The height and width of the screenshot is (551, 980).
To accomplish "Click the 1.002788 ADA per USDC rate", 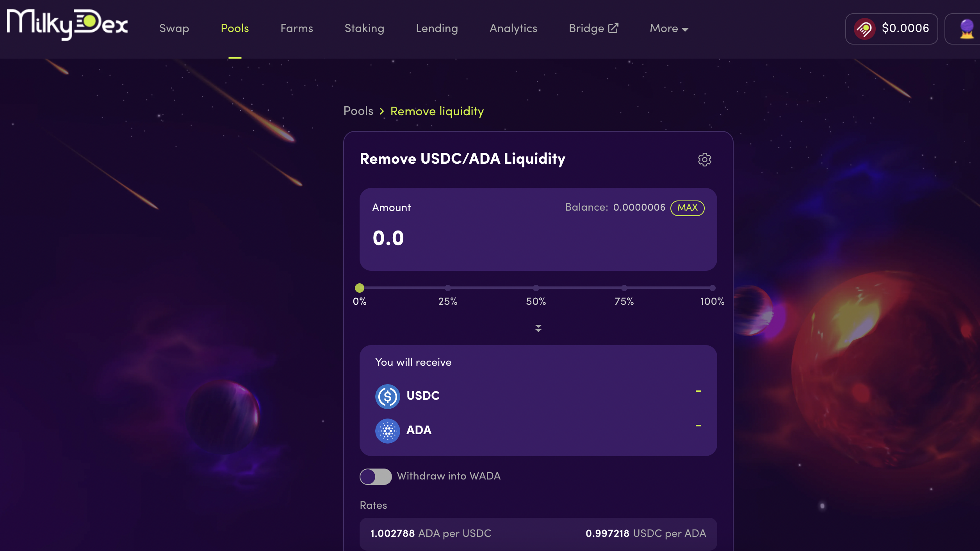I will pos(431,533).
